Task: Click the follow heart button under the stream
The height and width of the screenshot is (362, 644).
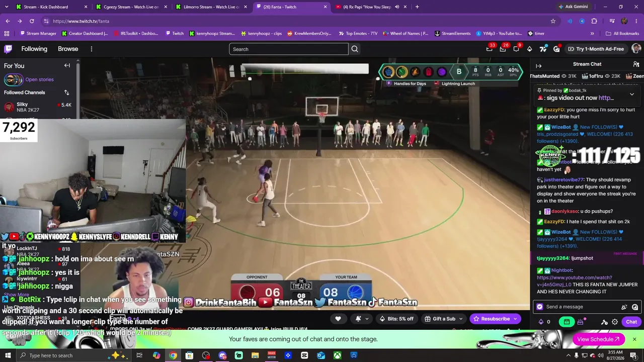Action: click(338, 319)
